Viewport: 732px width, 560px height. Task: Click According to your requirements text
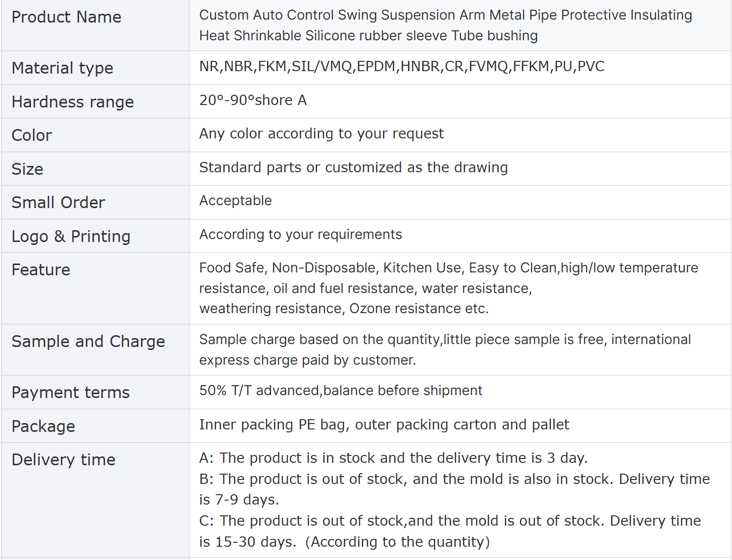pyautogui.click(x=300, y=235)
